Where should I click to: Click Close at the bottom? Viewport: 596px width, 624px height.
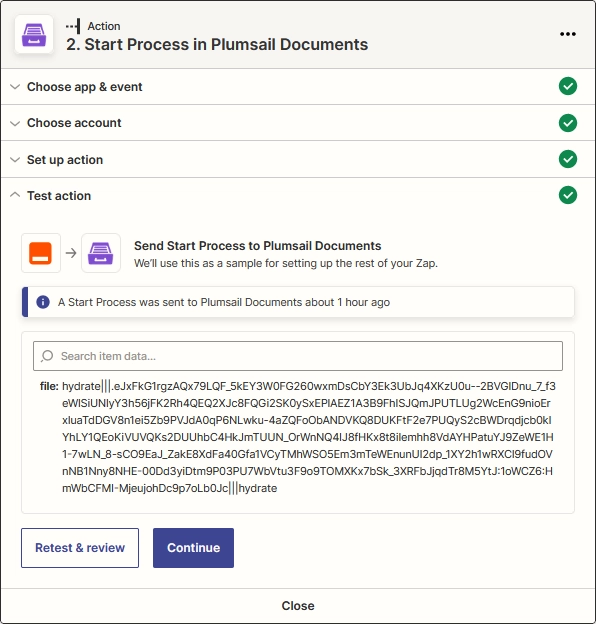click(x=298, y=606)
